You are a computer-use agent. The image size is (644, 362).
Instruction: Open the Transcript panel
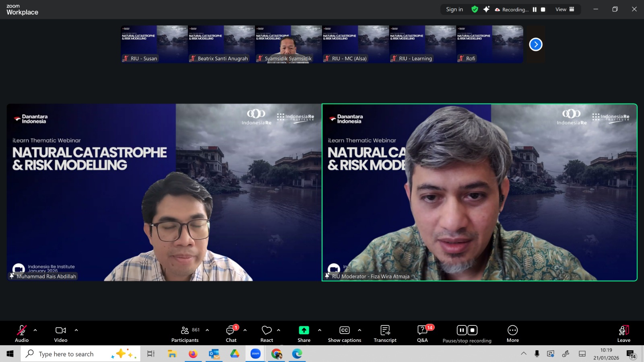tap(385, 334)
